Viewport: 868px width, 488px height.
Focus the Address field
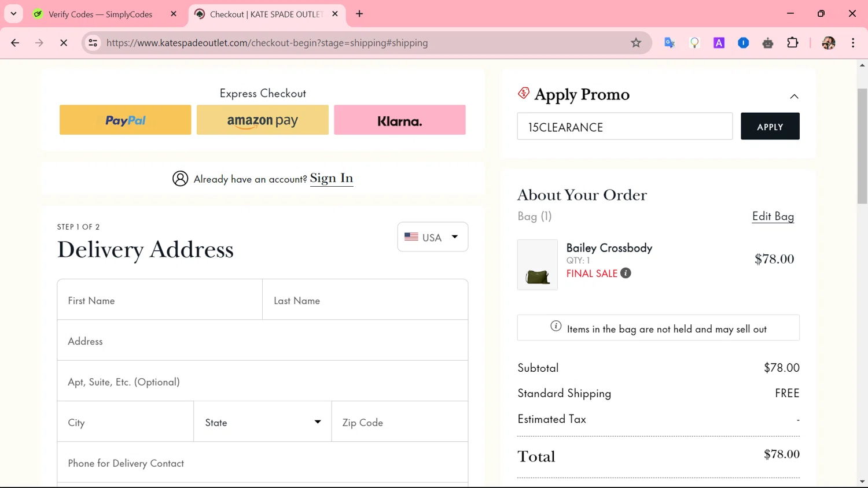(x=263, y=341)
